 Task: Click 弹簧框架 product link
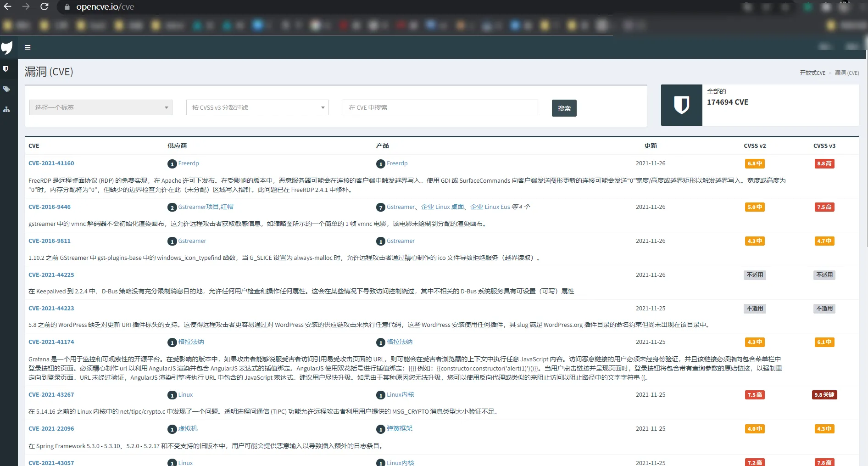pyautogui.click(x=400, y=429)
